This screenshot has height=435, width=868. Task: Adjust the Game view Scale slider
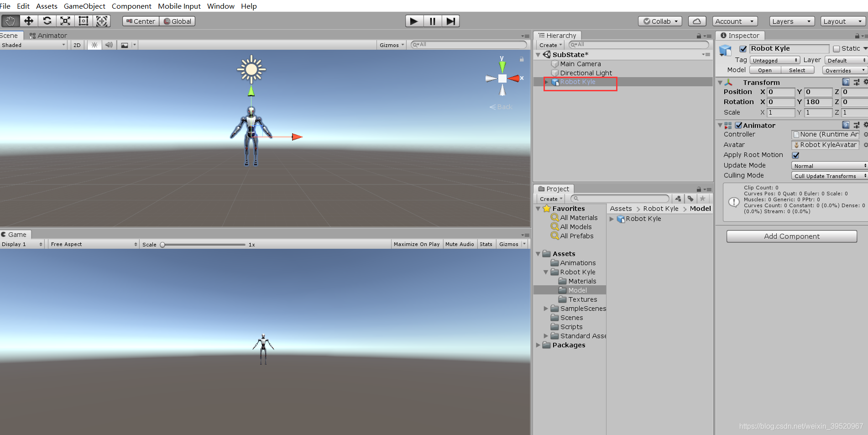204,245
